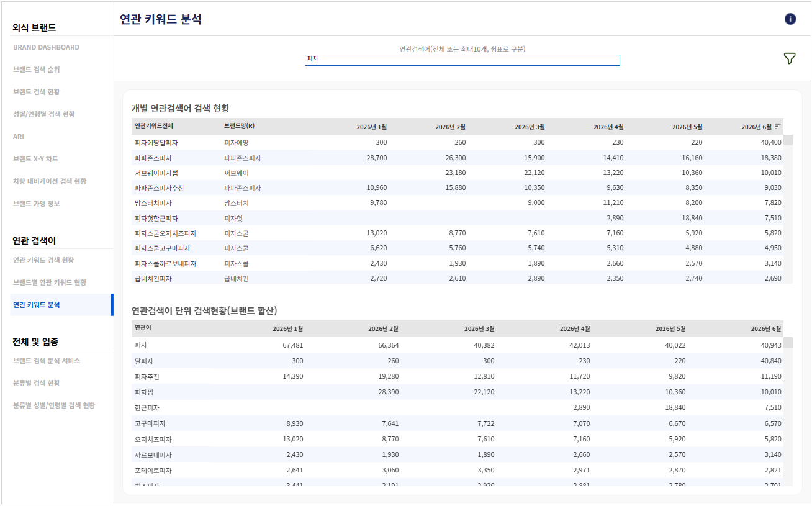The width and height of the screenshot is (812, 506).
Task: Open the ARI sidebar page
Action: pos(19,137)
